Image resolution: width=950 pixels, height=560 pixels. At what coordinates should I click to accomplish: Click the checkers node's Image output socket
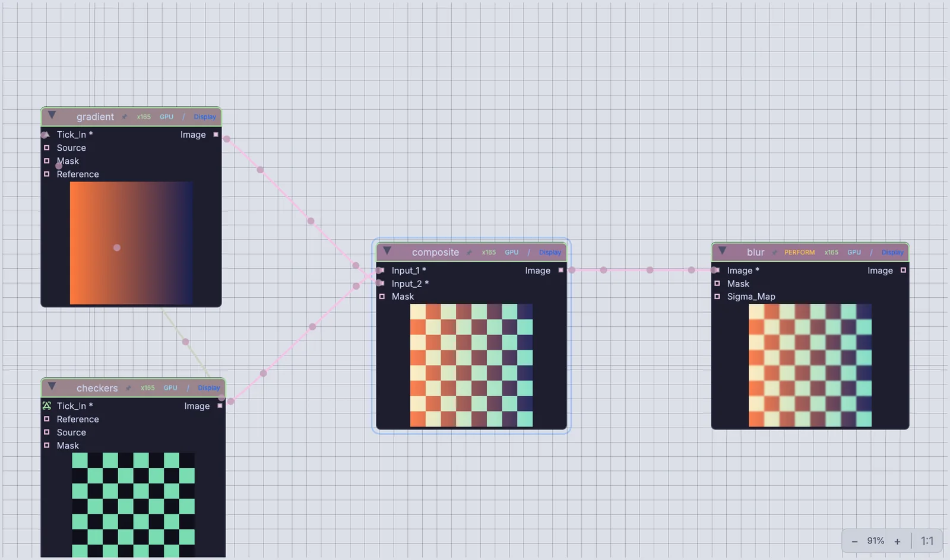220,406
